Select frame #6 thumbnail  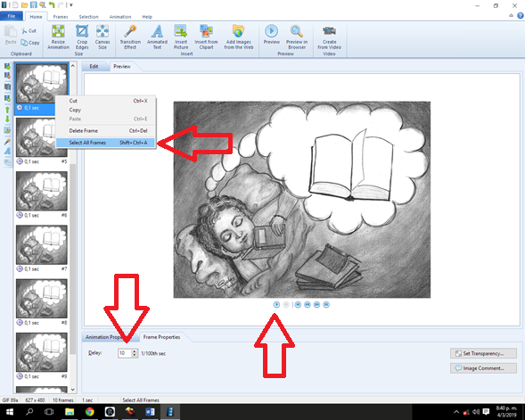[x=42, y=191]
